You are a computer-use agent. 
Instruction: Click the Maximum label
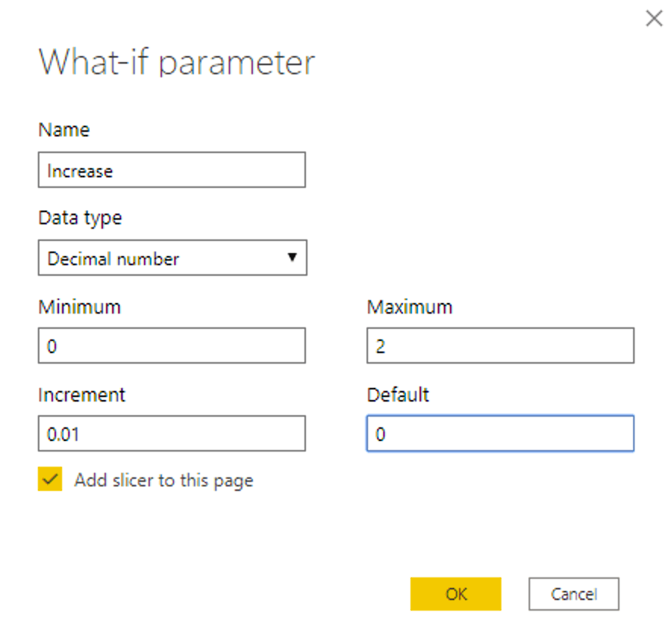(410, 307)
